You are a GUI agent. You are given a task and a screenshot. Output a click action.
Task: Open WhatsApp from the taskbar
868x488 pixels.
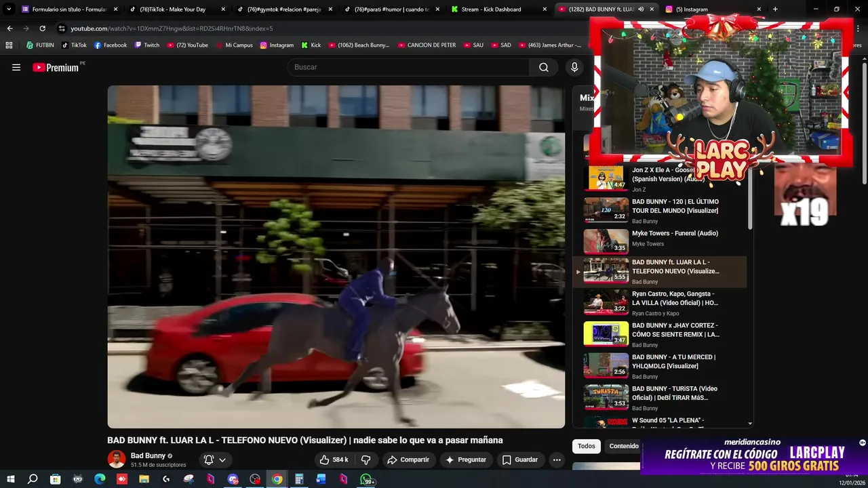click(366, 479)
